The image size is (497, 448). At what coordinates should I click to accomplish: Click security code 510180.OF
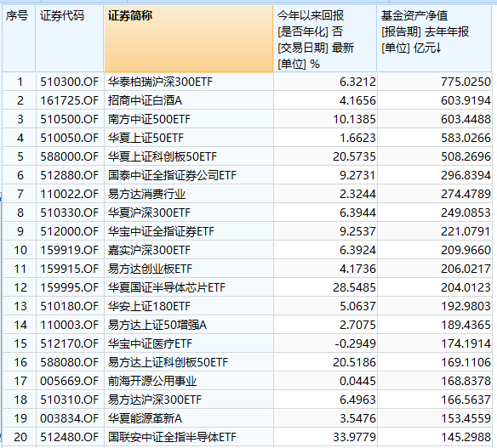tap(70, 306)
